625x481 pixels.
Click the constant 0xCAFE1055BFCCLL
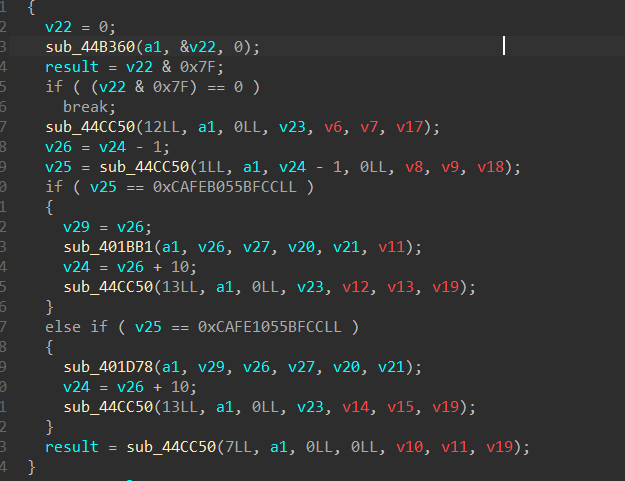(x=270, y=327)
